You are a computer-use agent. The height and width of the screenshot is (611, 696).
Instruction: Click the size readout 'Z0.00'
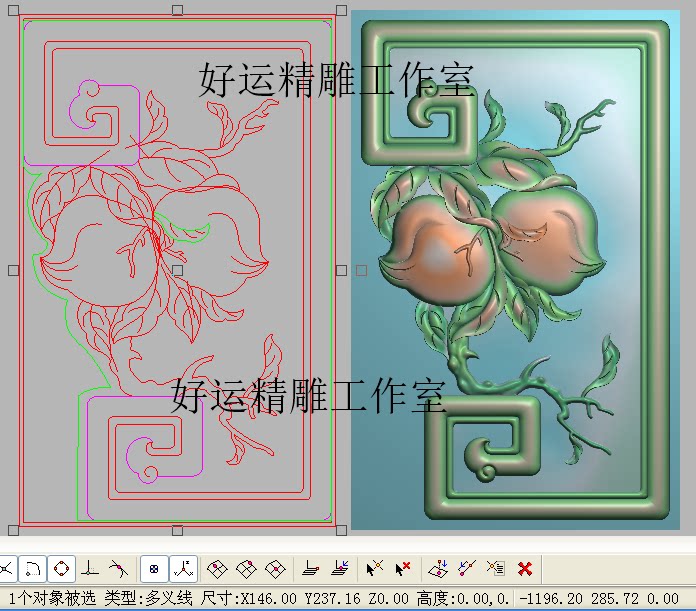point(389,599)
